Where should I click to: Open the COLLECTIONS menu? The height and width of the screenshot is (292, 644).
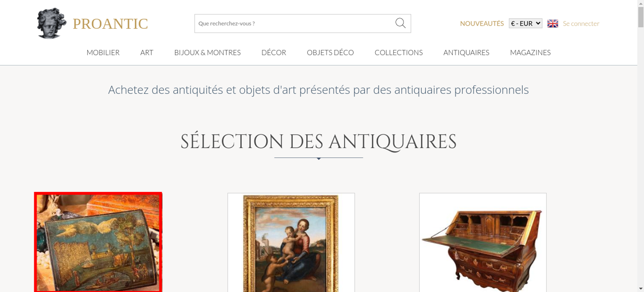coord(399,52)
